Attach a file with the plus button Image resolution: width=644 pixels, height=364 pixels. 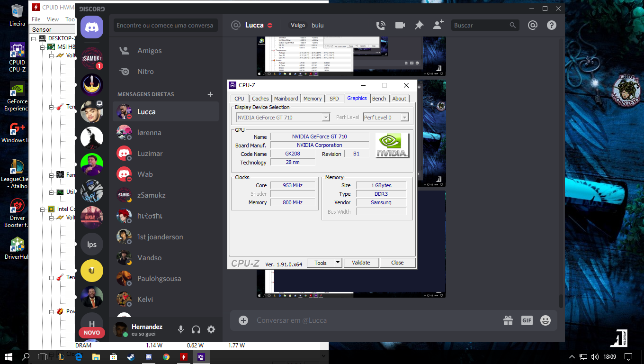coord(243,320)
